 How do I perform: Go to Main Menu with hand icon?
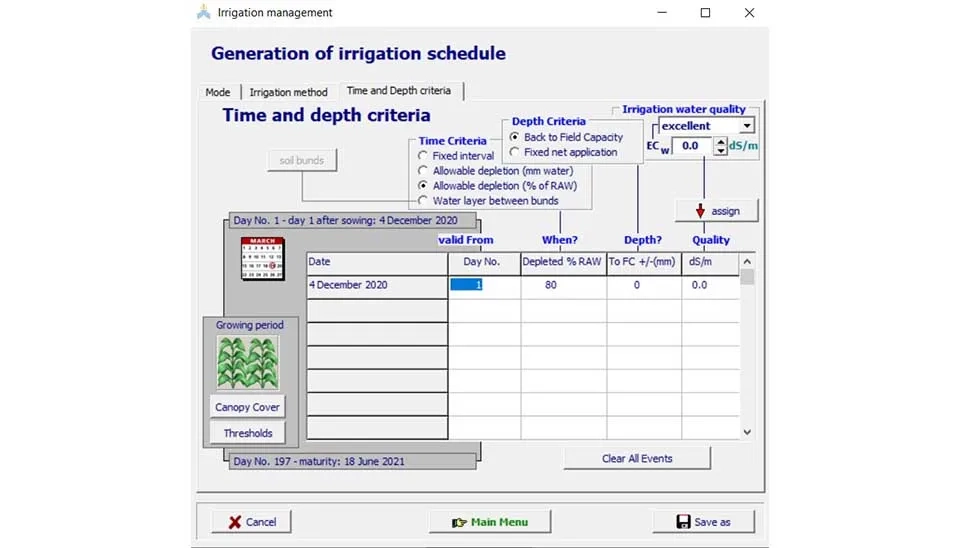[x=489, y=522]
